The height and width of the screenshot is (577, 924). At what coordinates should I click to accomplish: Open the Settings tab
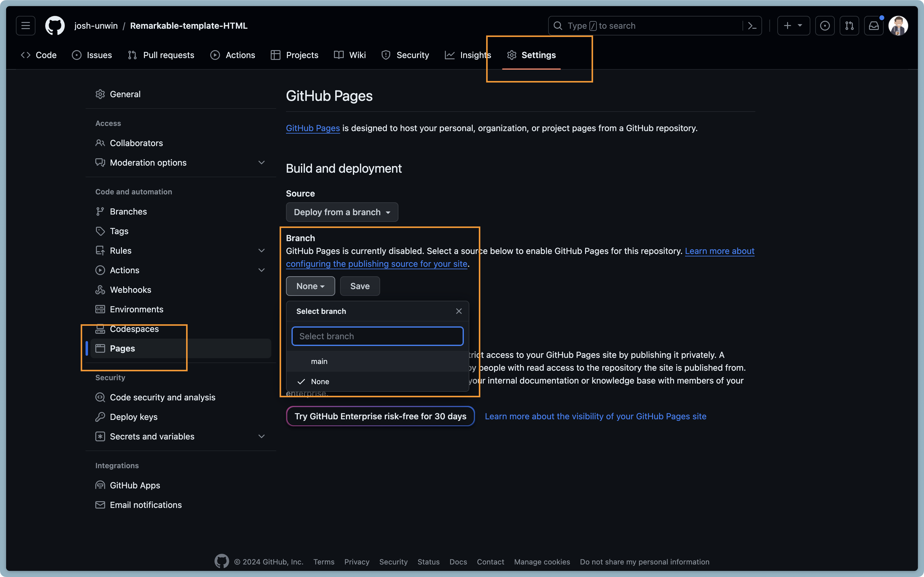click(x=531, y=55)
